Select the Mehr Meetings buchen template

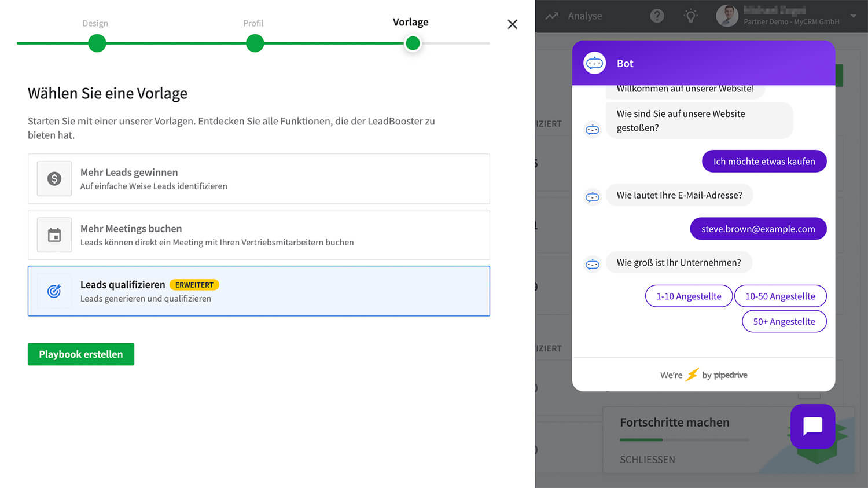pyautogui.click(x=259, y=235)
